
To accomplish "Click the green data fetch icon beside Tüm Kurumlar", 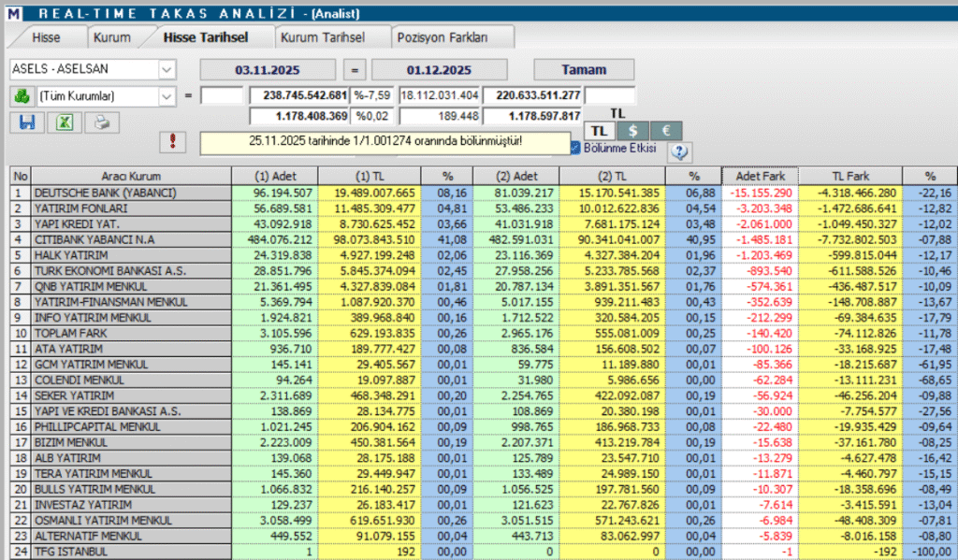I will coord(23,94).
